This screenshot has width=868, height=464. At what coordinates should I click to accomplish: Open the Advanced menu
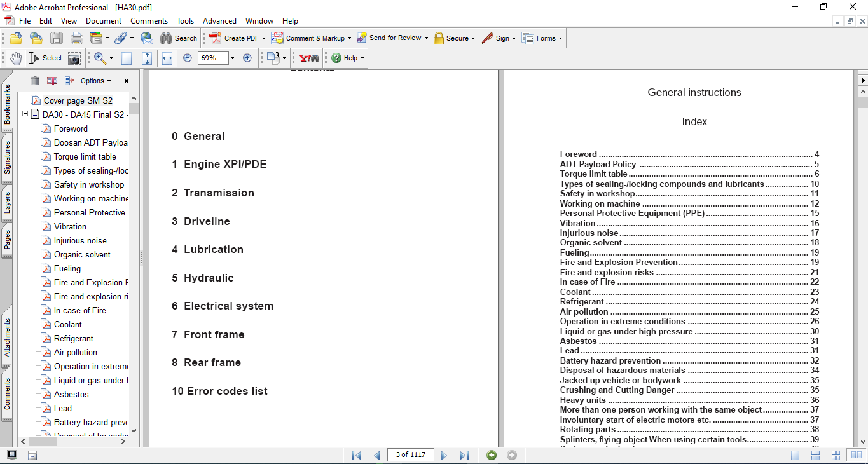219,21
